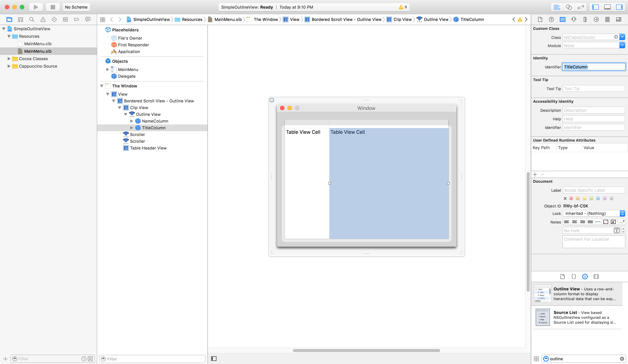Click the six warnings indicator
This screenshot has height=364, width=628.
(403, 7)
